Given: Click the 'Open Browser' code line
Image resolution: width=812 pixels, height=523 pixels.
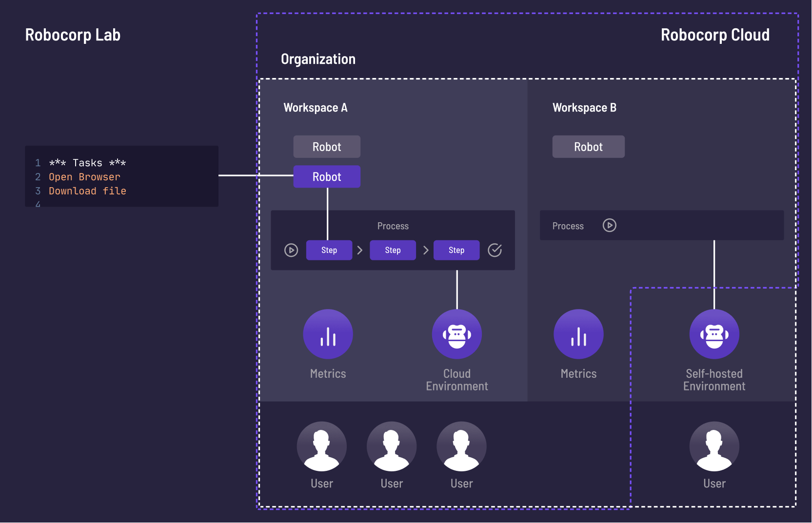Looking at the screenshot, I should [x=84, y=177].
